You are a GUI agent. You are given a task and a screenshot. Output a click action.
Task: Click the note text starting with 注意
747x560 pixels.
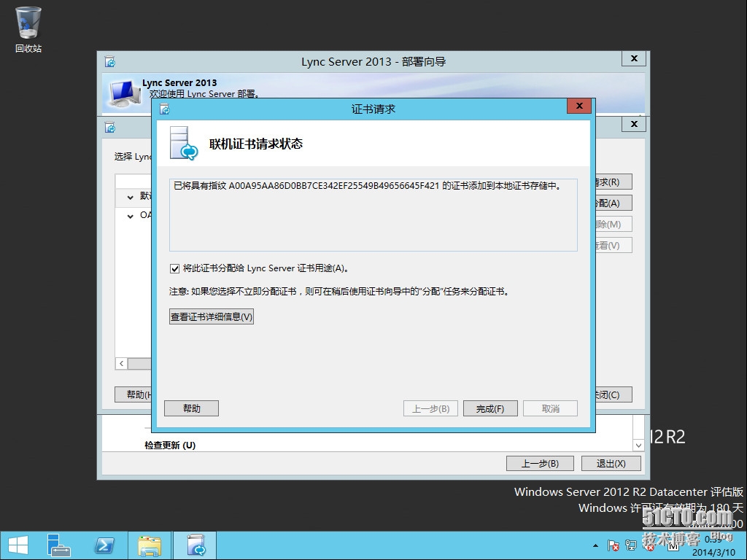[x=339, y=292]
